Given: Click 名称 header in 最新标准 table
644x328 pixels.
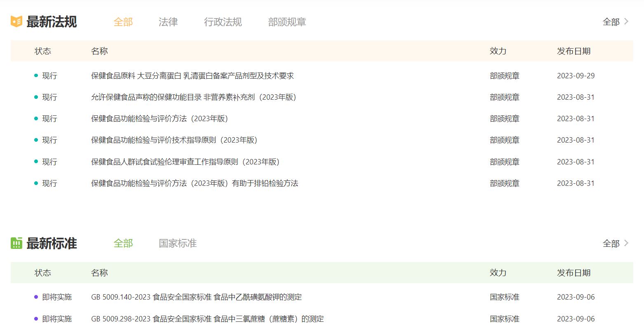Looking at the screenshot, I should pyautogui.click(x=99, y=273).
